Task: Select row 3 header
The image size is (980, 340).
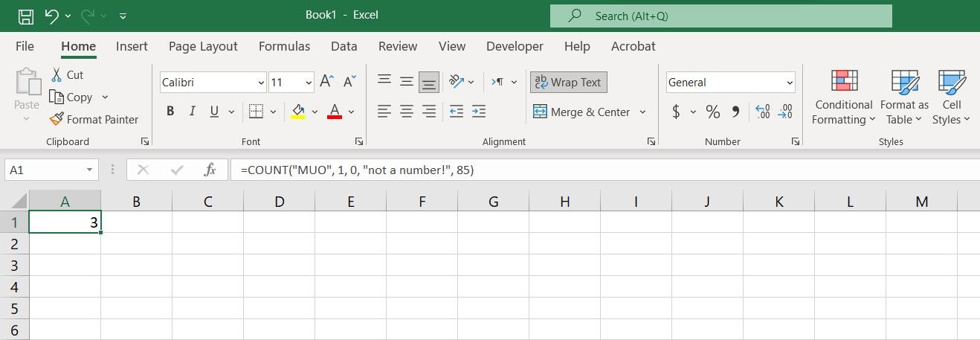Action: pyautogui.click(x=14, y=266)
